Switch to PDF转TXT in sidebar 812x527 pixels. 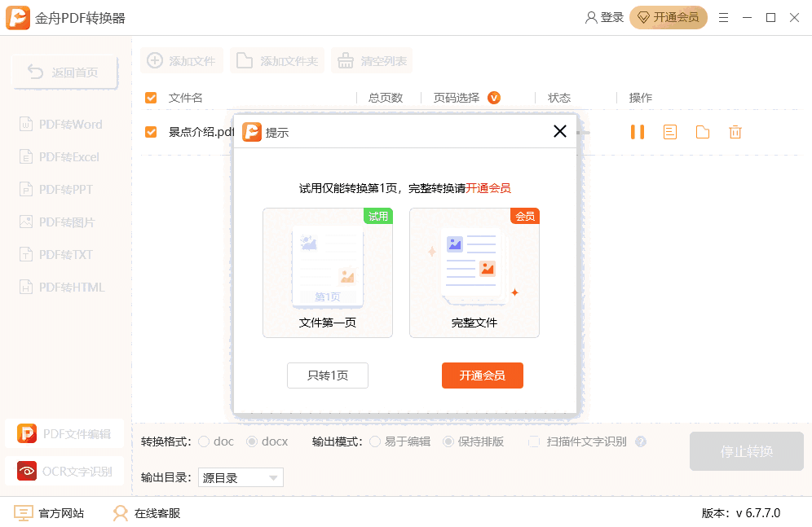[x=56, y=254]
